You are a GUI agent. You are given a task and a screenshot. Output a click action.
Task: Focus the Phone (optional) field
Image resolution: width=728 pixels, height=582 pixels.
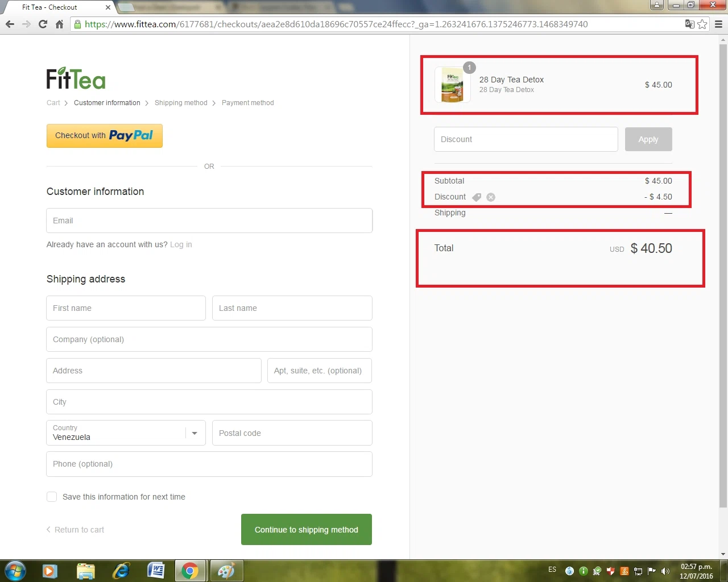point(209,464)
